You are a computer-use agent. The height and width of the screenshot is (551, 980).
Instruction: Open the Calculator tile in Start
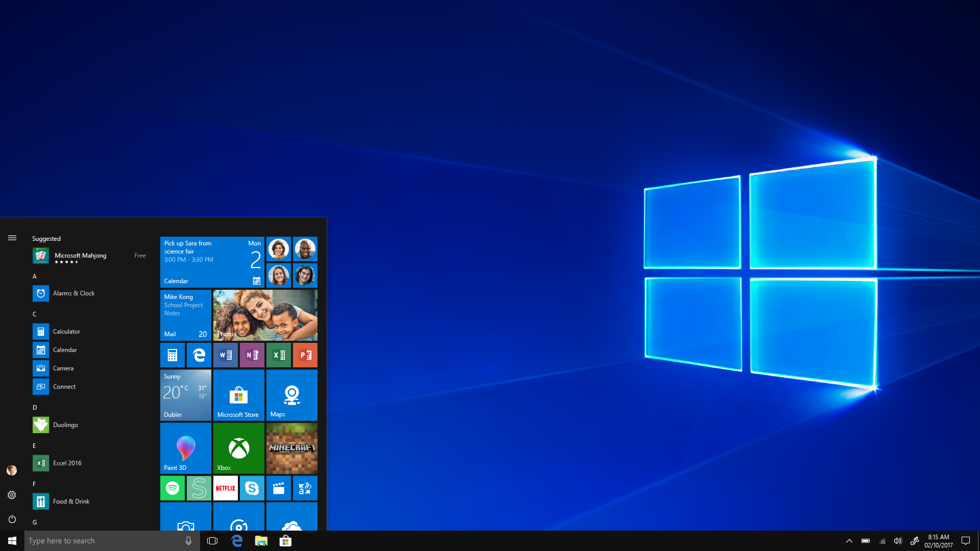click(173, 355)
